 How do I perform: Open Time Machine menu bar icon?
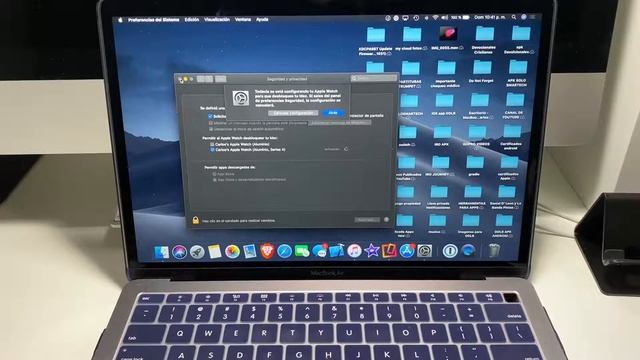point(416,18)
